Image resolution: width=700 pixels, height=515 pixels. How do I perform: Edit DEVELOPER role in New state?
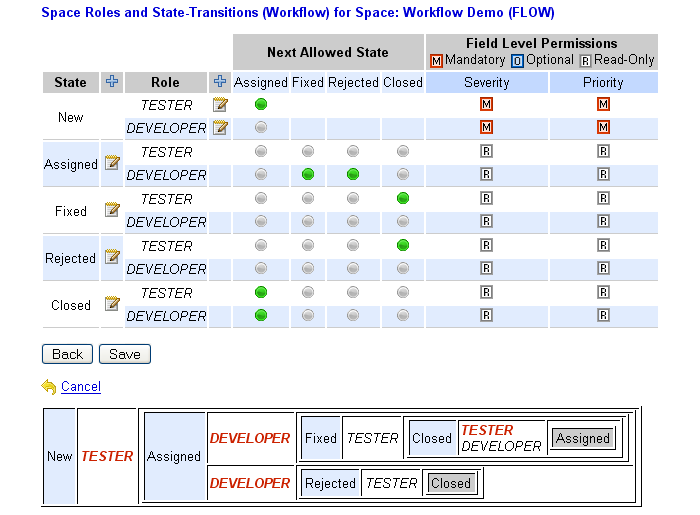point(220,128)
